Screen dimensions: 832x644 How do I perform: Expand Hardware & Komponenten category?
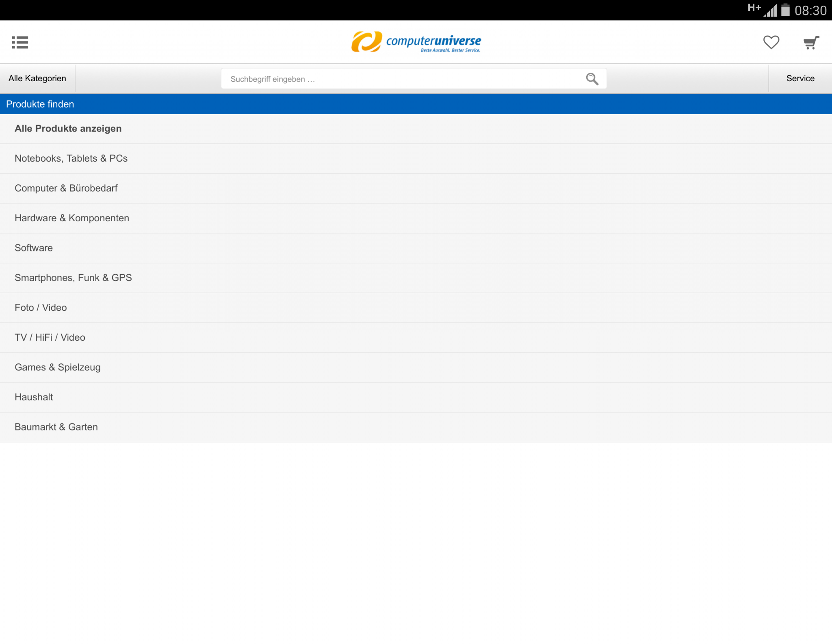72,218
